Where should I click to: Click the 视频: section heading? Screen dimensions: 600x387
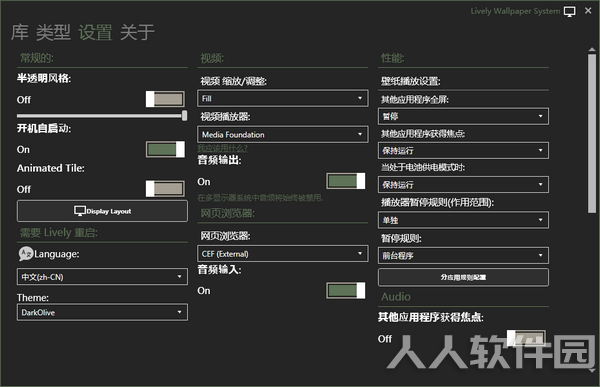tap(212, 58)
